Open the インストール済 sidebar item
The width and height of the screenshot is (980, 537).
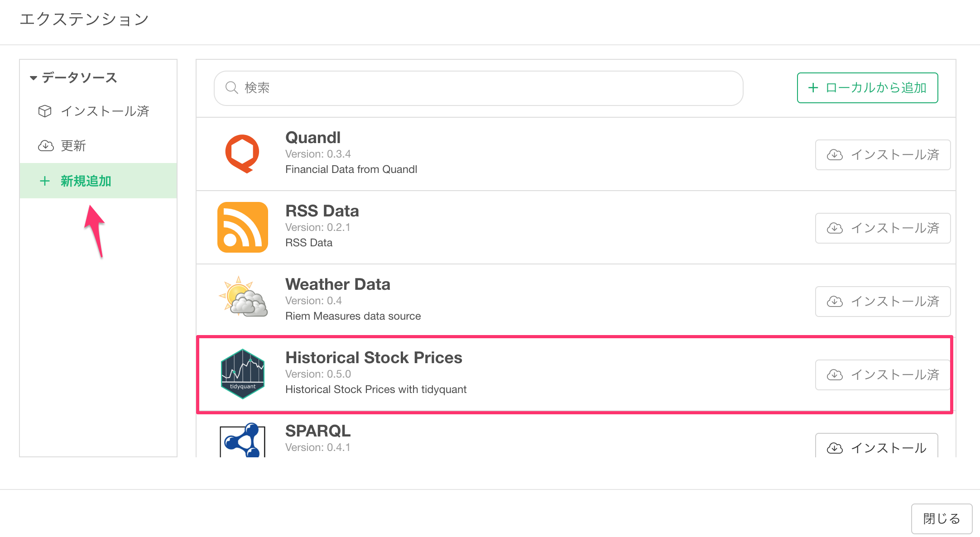(x=98, y=111)
